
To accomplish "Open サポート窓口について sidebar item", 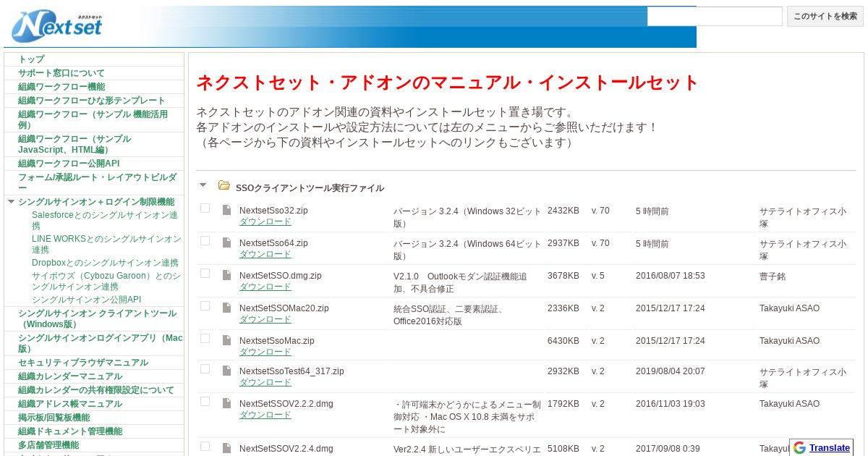I will [x=61, y=73].
